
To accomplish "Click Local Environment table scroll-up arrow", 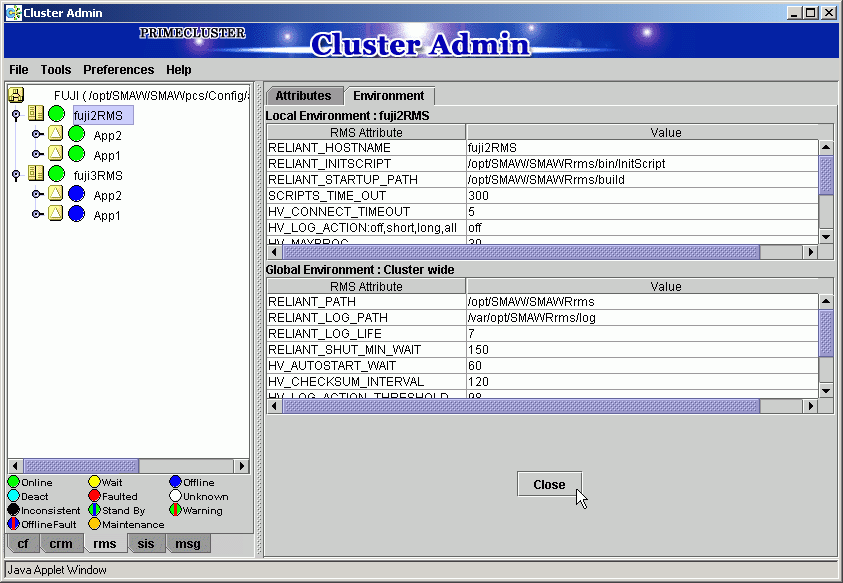I will click(826, 147).
